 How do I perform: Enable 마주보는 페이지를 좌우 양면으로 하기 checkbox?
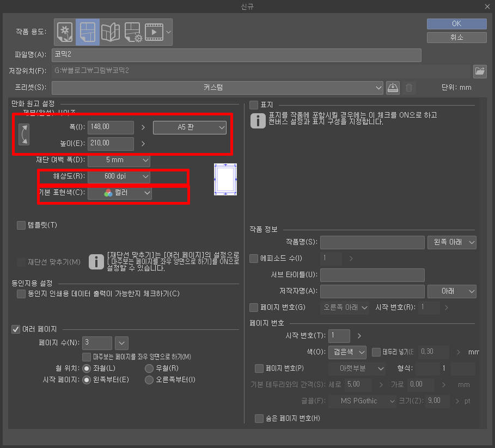coord(87,357)
